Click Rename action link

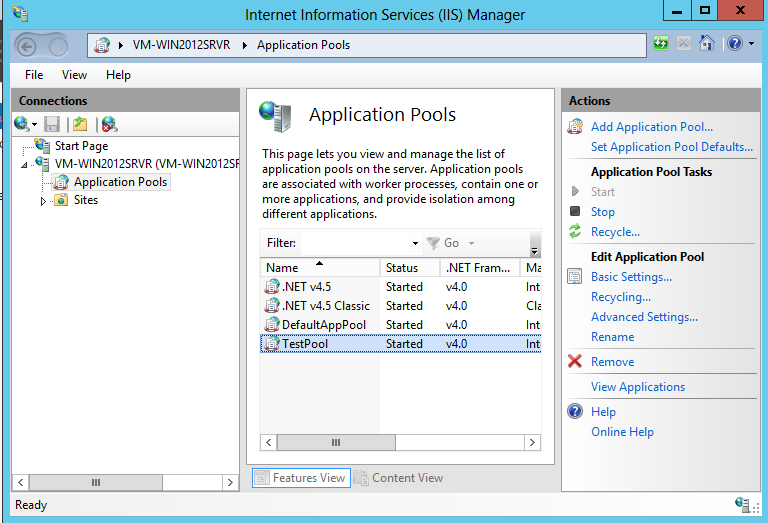point(612,337)
